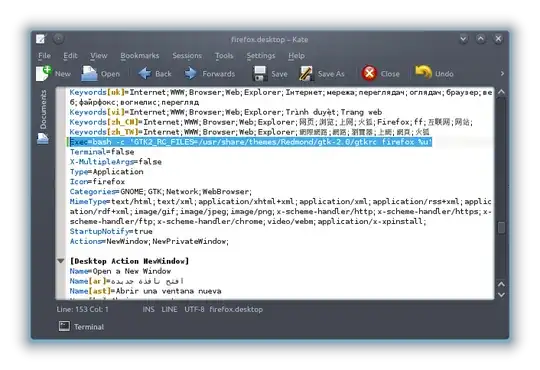
Task: Close the Kate window
Action: point(498,39)
